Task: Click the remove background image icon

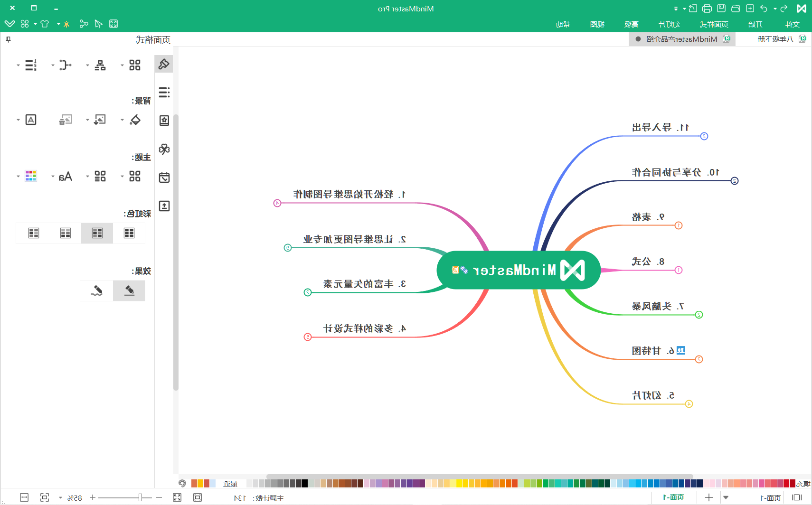Action: click(x=66, y=120)
